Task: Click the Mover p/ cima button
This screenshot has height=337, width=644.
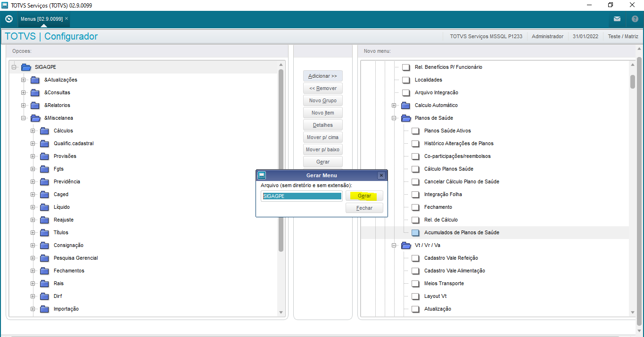Action: pos(323,137)
